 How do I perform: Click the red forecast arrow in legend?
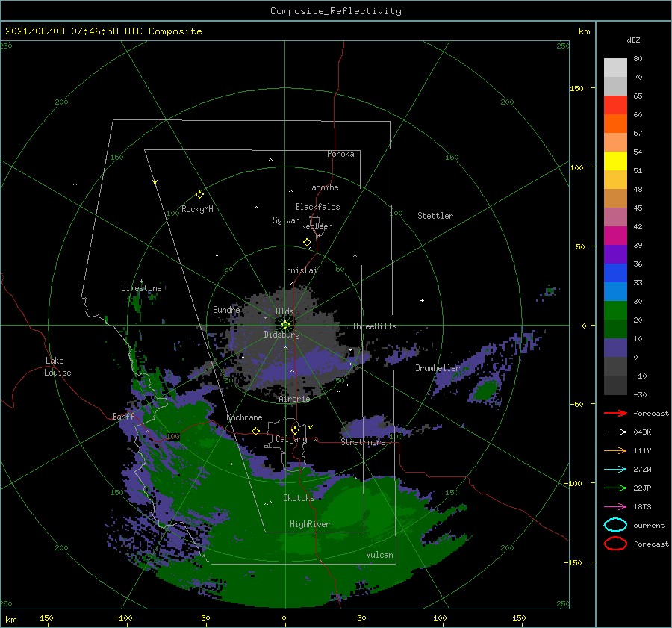(615, 413)
